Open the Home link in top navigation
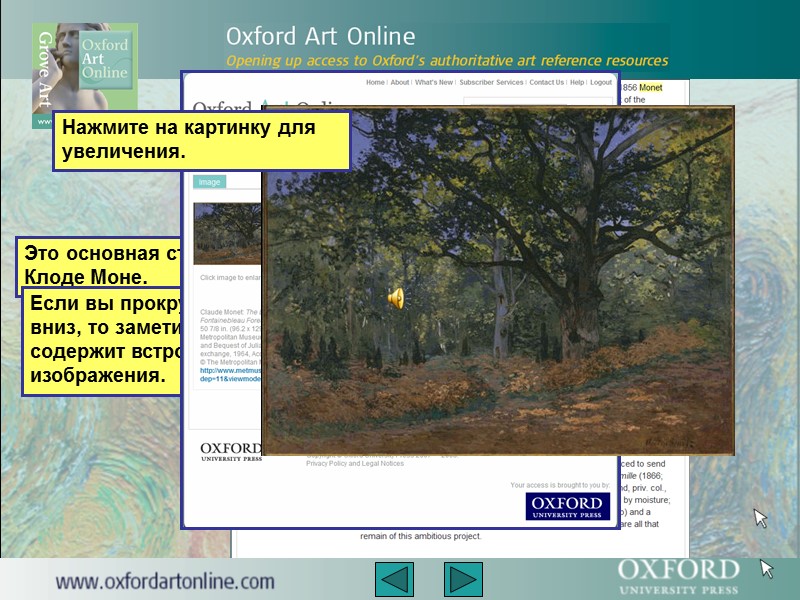The width and height of the screenshot is (800, 600). coord(375,82)
